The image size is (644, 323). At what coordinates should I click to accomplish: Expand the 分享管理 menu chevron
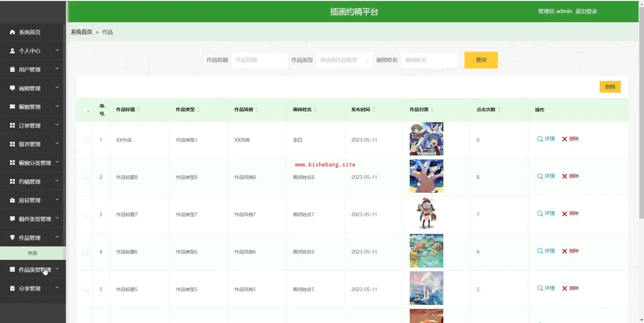tap(57, 288)
